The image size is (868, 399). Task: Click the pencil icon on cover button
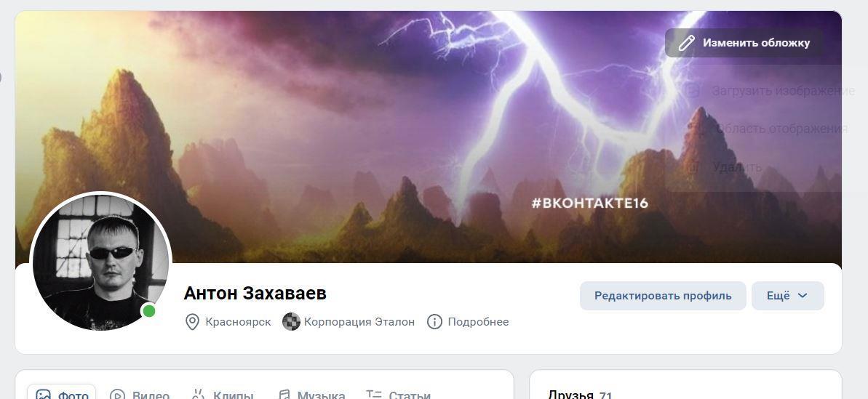pyautogui.click(x=686, y=43)
